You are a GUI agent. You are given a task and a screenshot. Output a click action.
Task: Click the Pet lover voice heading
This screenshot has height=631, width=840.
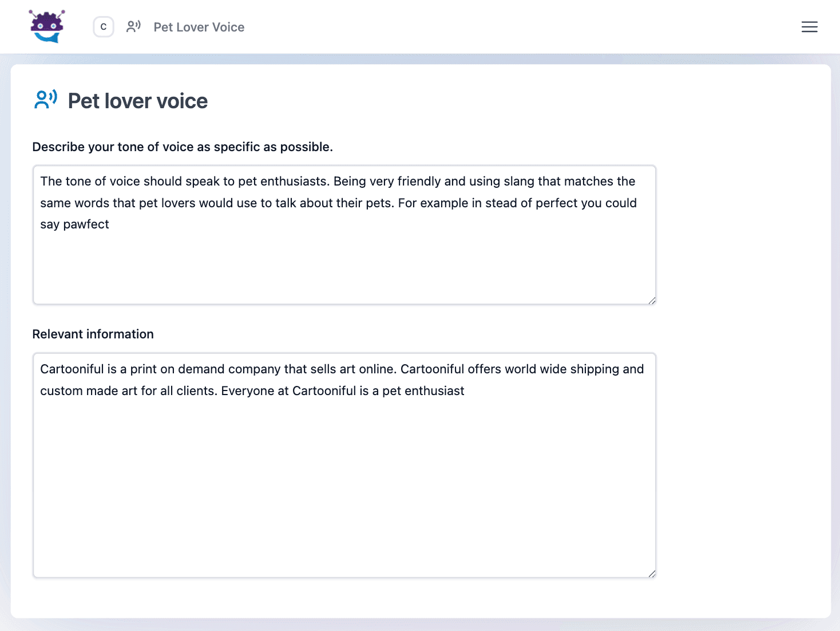click(x=138, y=101)
